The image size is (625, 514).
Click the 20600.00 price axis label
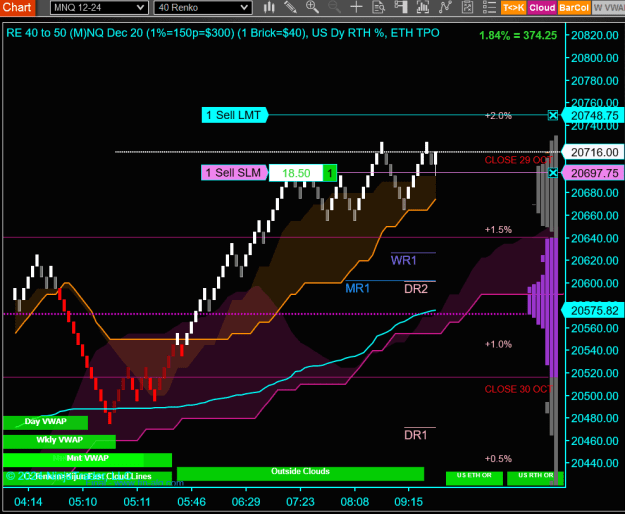click(595, 283)
